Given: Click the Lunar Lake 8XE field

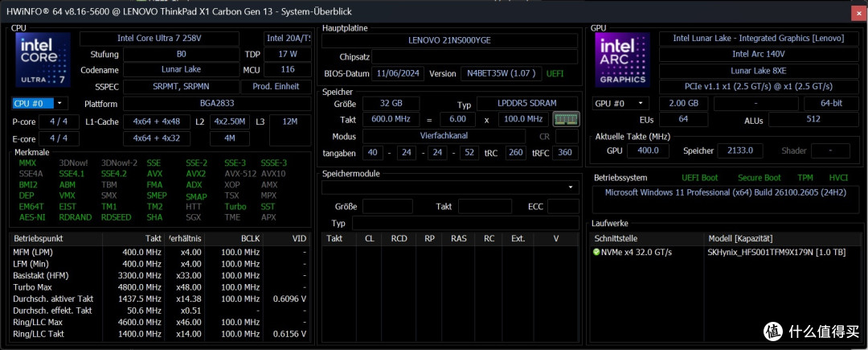Looking at the screenshot, I should click(x=758, y=71).
